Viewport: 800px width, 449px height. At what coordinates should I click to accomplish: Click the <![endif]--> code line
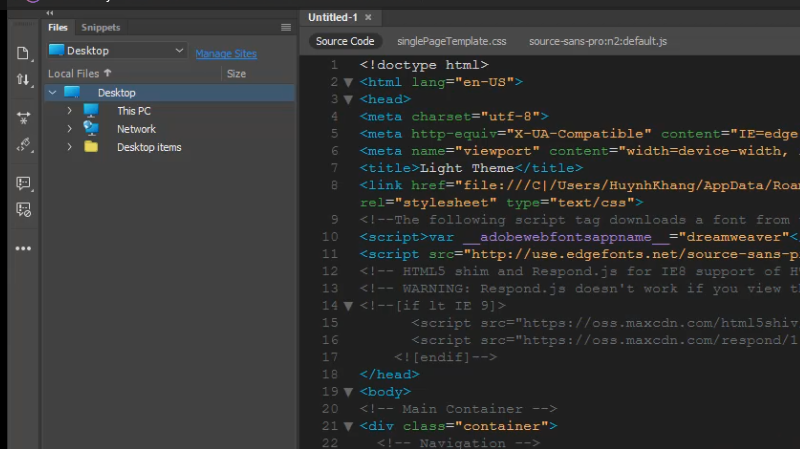coord(445,357)
